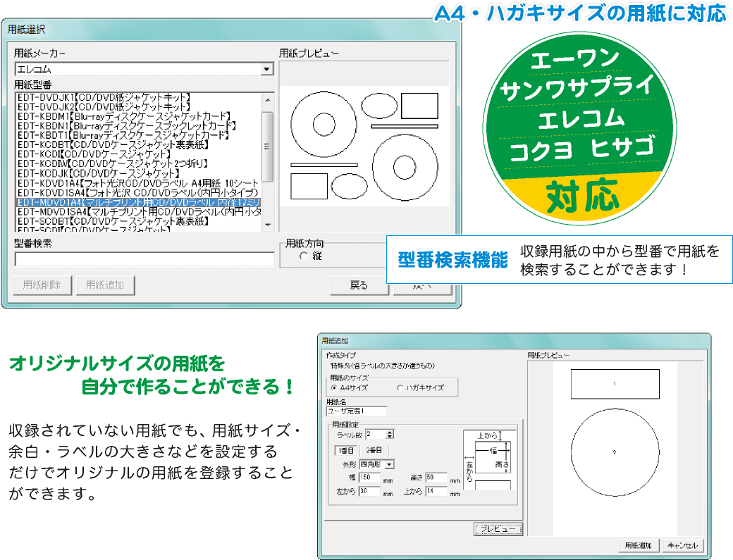Viewport: 733px width, 560px height.
Task: Click 用紙追加 button in the 用紙追加 dialog
Action: tap(638, 545)
